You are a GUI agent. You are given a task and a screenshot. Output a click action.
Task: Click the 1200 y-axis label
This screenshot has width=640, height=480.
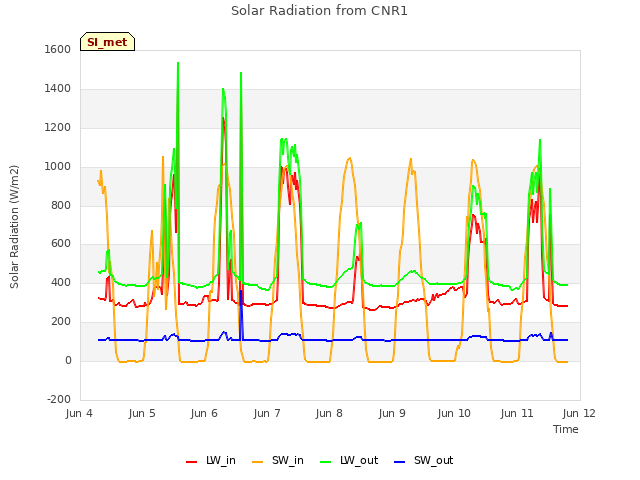[x=58, y=128]
